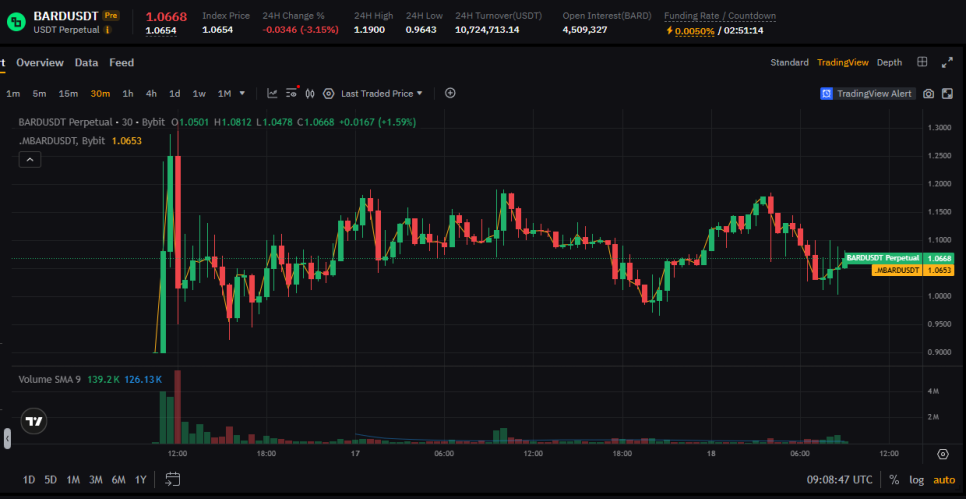
Task: Click the Volume SMA 9 legend
Action: point(49,379)
